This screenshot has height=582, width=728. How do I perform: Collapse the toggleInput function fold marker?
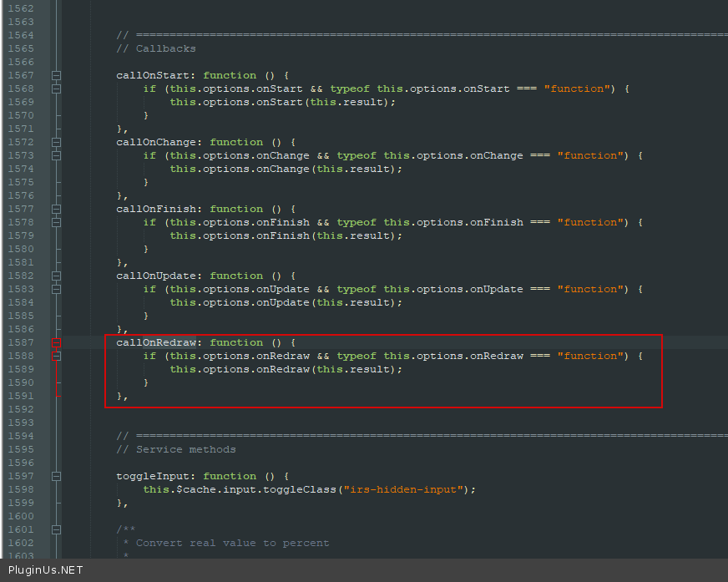[x=56, y=476]
